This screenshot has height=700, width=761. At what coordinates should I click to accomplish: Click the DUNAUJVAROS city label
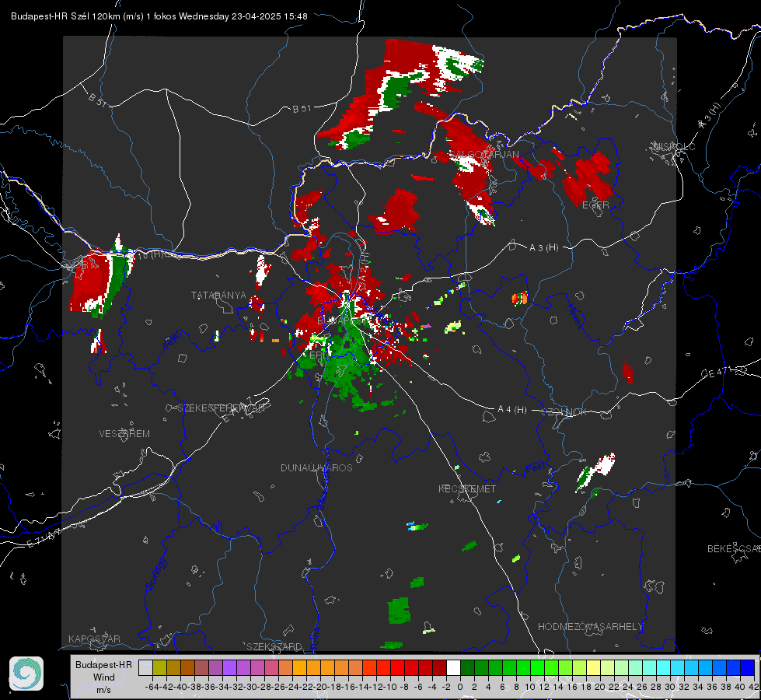click(x=316, y=467)
